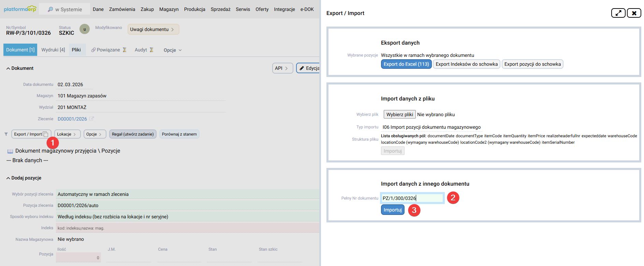This screenshot has width=644, height=266.
Task: Expand the Lokacje menu button
Action: tap(67, 134)
